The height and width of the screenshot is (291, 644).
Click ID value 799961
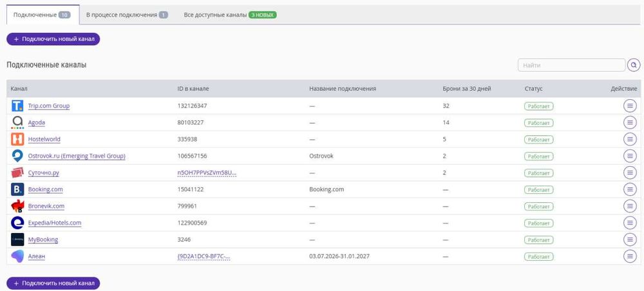pos(187,206)
